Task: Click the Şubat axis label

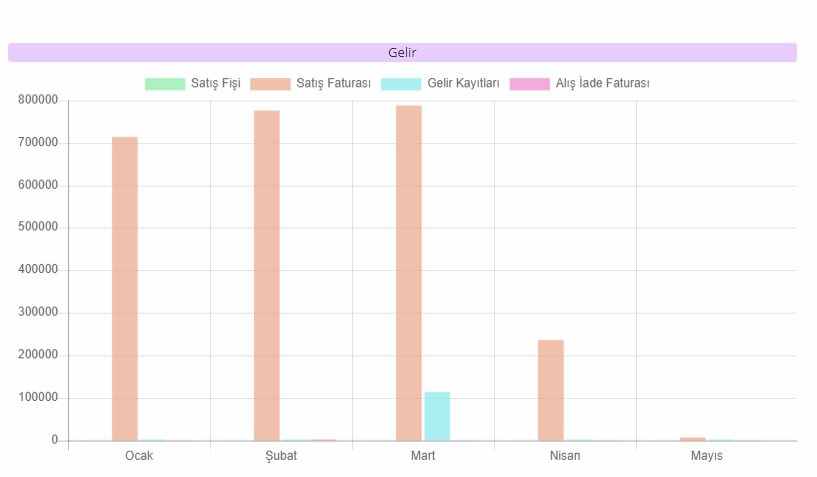Action: click(x=281, y=456)
